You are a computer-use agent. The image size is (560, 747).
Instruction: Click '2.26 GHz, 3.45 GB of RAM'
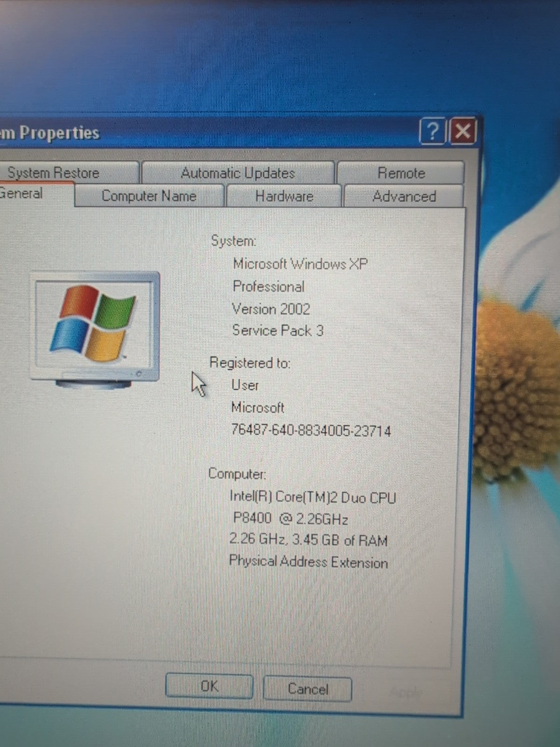coord(308,540)
